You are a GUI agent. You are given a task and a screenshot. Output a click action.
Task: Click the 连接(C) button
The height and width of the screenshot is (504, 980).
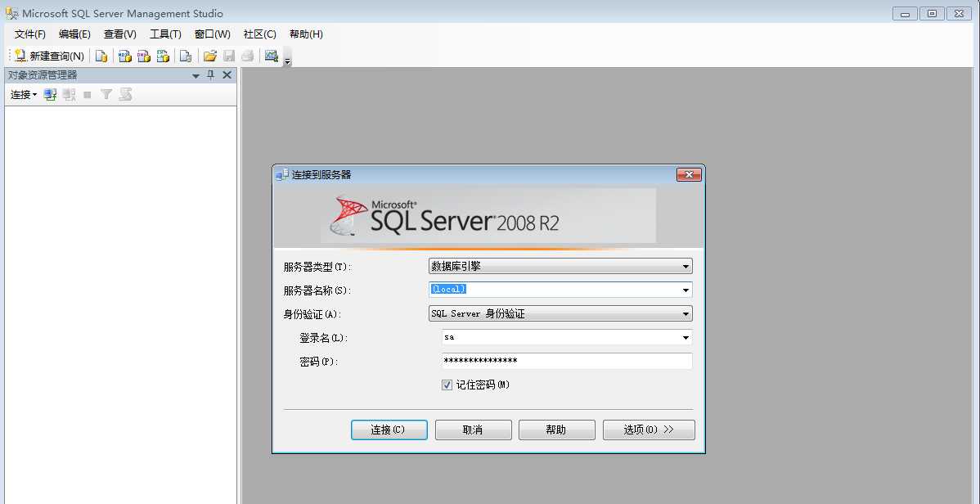pos(389,430)
